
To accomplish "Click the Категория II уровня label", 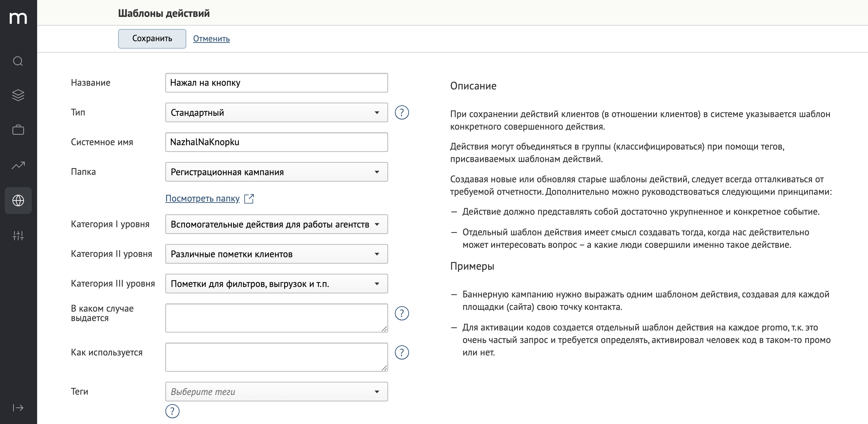I will click(111, 254).
